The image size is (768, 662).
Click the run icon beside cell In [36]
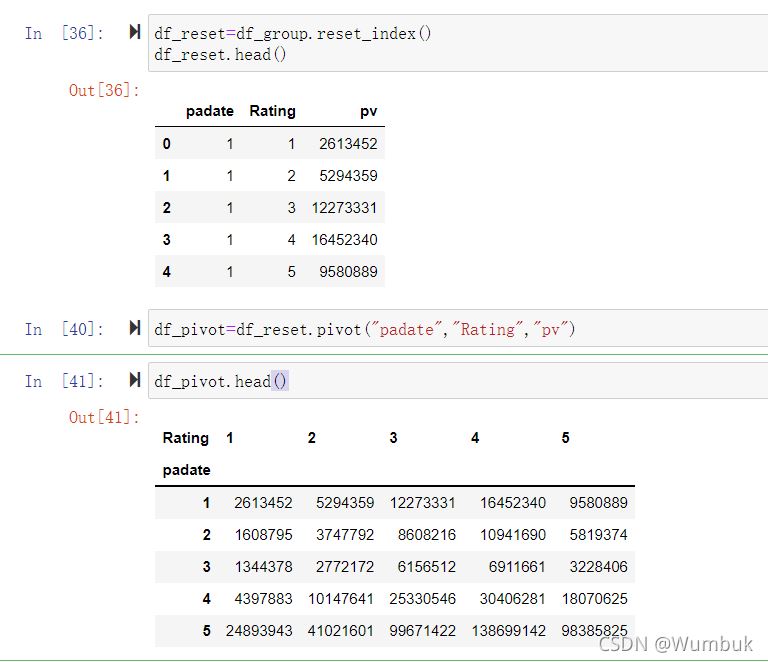[134, 33]
